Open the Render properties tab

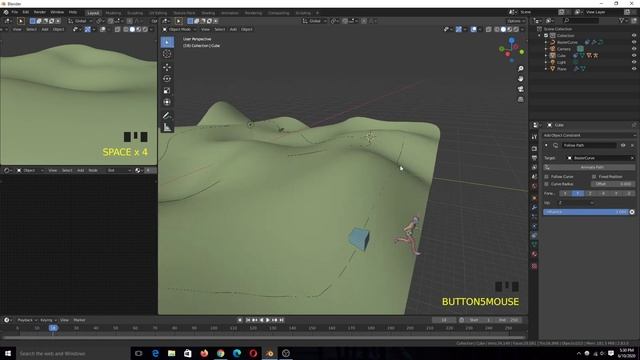[x=534, y=149]
